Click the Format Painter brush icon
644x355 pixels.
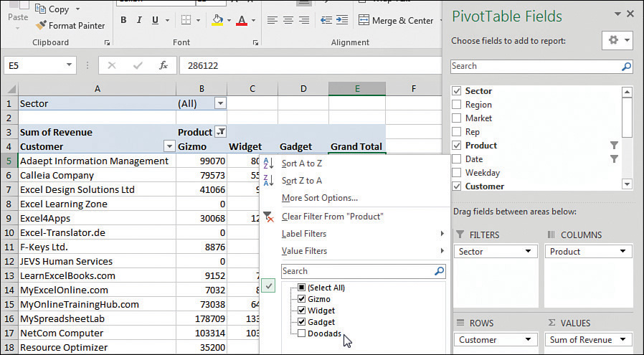pos(41,26)
